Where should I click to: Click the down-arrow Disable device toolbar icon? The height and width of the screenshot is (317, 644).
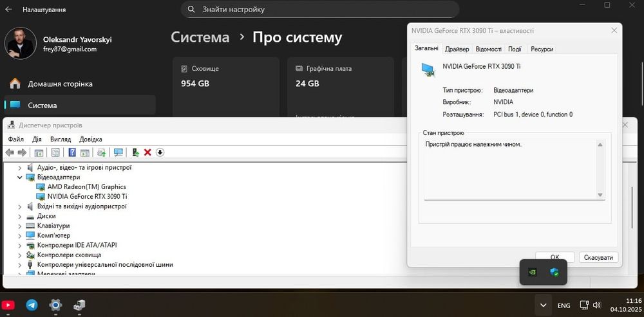(x=160, y=152)
